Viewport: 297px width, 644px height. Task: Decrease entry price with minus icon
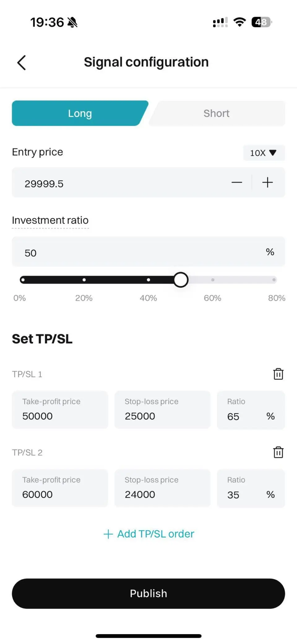coord(237,183)
